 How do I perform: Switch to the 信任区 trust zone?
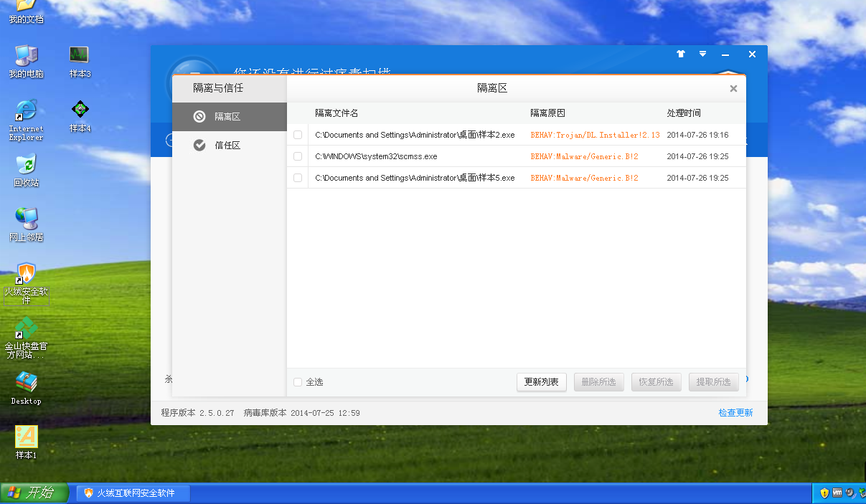point(228,145)
